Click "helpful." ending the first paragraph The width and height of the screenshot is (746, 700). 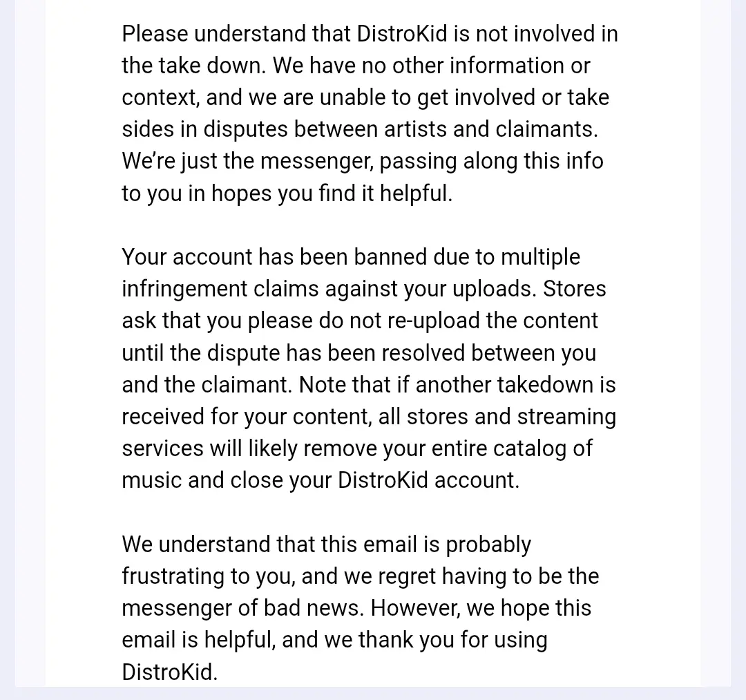pos(417,193)
